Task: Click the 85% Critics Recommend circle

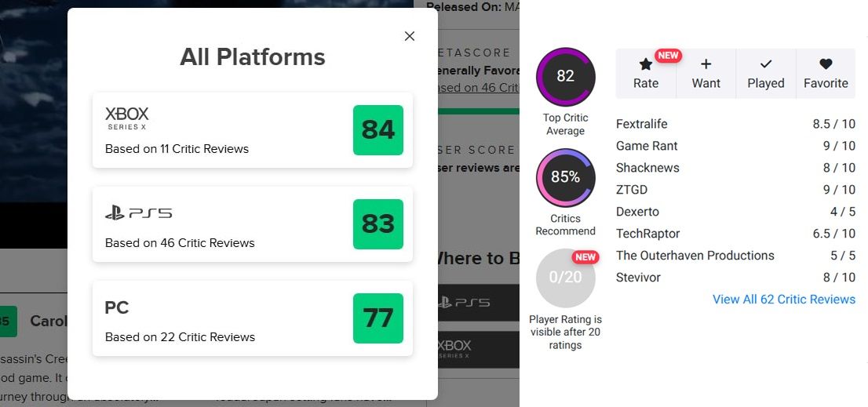Action: pyautogui.click(x=565, y=177)
